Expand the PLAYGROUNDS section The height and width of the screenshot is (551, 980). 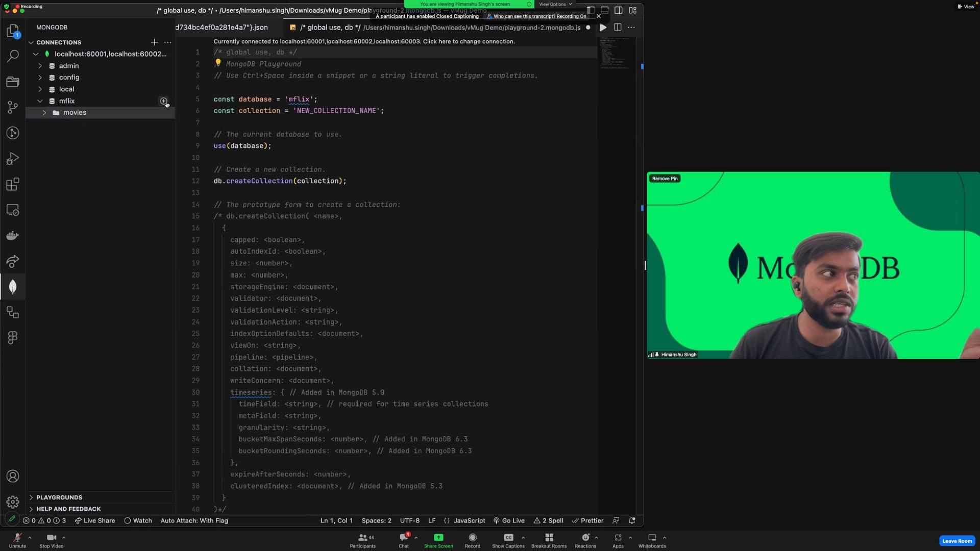(59, 497)
